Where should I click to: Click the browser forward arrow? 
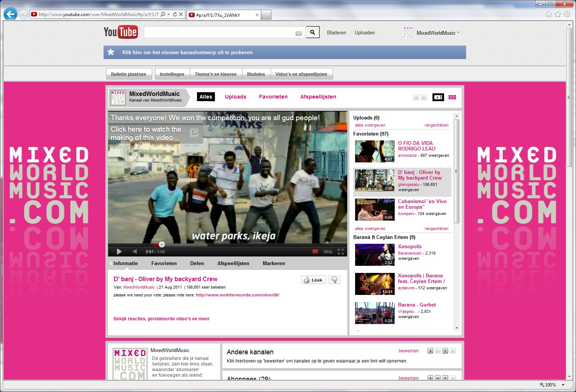(24, 14)
